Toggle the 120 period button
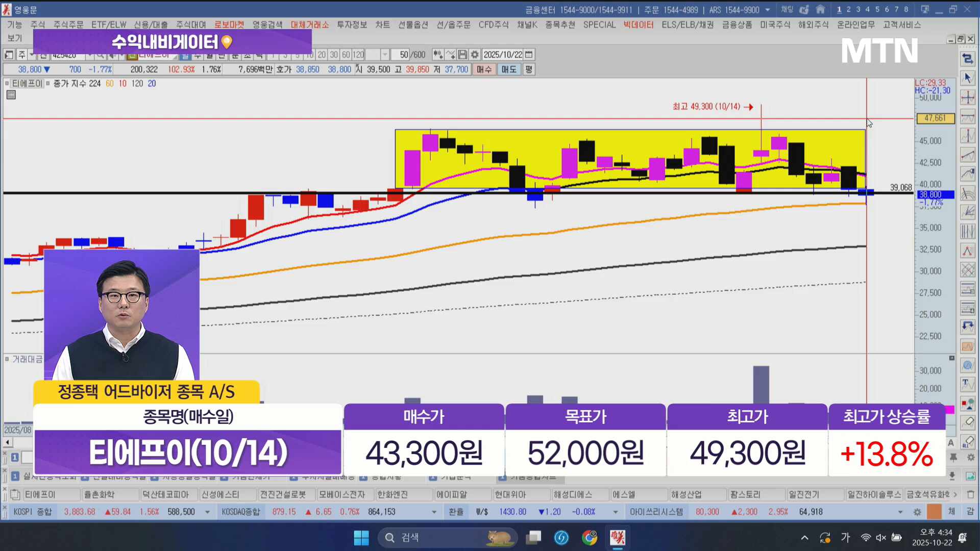980x551 pixels. (x=358, y=55)
